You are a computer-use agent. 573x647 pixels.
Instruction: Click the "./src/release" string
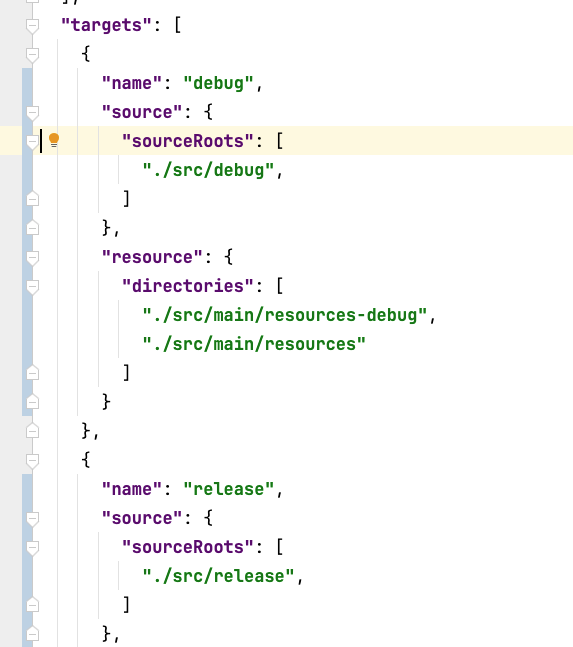(x=219, y=576)
